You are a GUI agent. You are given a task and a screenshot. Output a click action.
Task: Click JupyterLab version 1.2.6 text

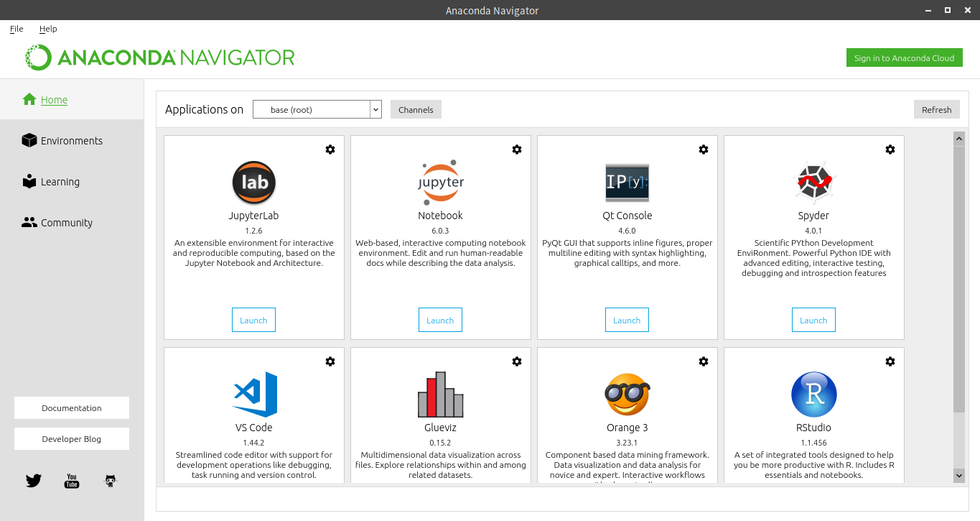[254, 231]
